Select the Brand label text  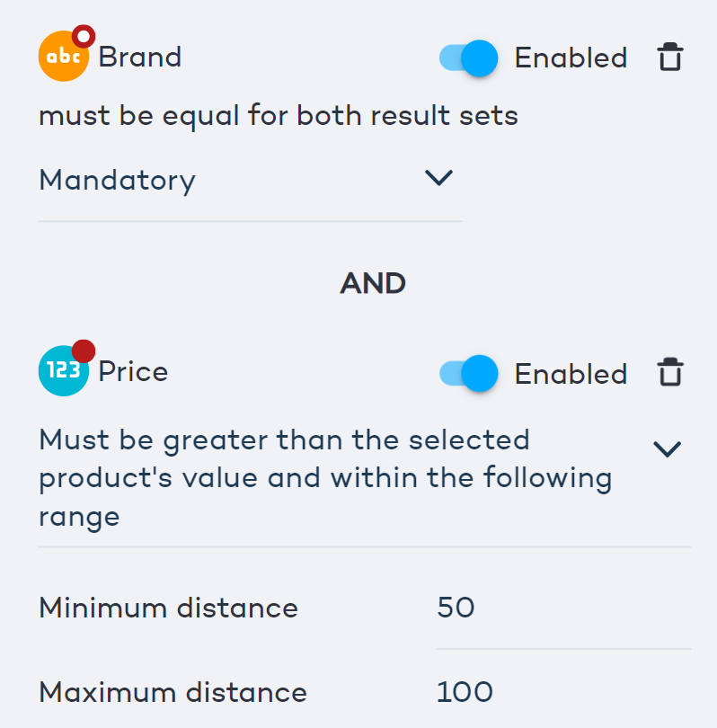click(x=142, y=57)
